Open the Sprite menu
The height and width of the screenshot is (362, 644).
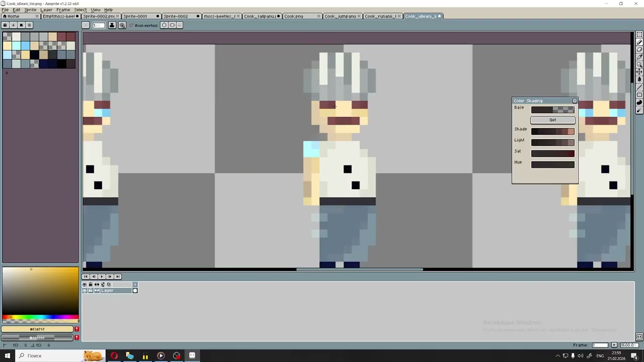click(30, 10)
